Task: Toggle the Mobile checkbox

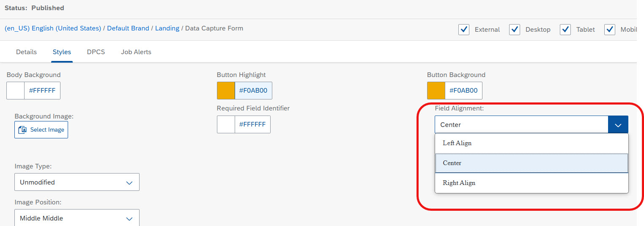Action: 610,30
